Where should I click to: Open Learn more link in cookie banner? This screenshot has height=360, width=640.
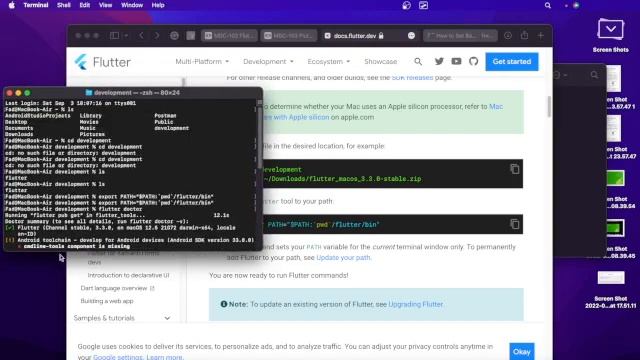point(164,357)
